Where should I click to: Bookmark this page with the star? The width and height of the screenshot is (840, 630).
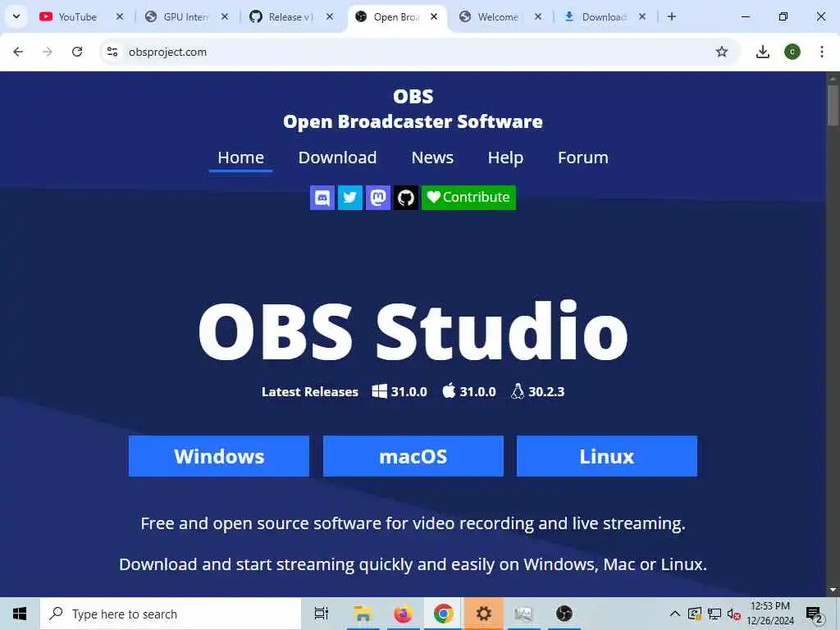[x=722, y=52]
